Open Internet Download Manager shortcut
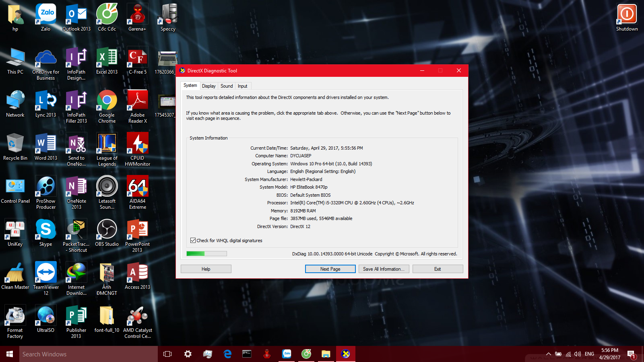This screenshot has height=362, width=644. (x=76, y=279)
